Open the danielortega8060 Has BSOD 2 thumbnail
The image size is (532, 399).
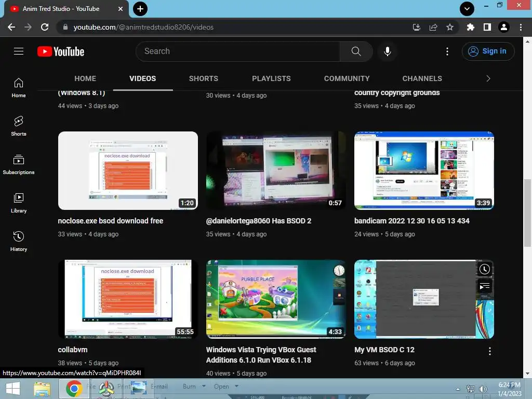276,170
